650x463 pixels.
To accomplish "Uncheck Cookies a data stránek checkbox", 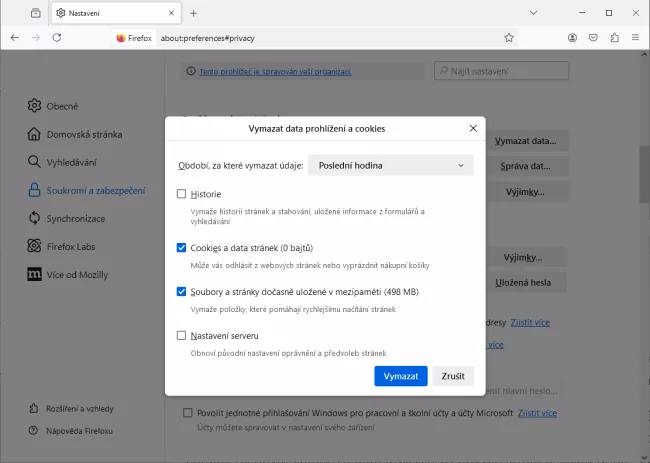I will click(181, 247).
